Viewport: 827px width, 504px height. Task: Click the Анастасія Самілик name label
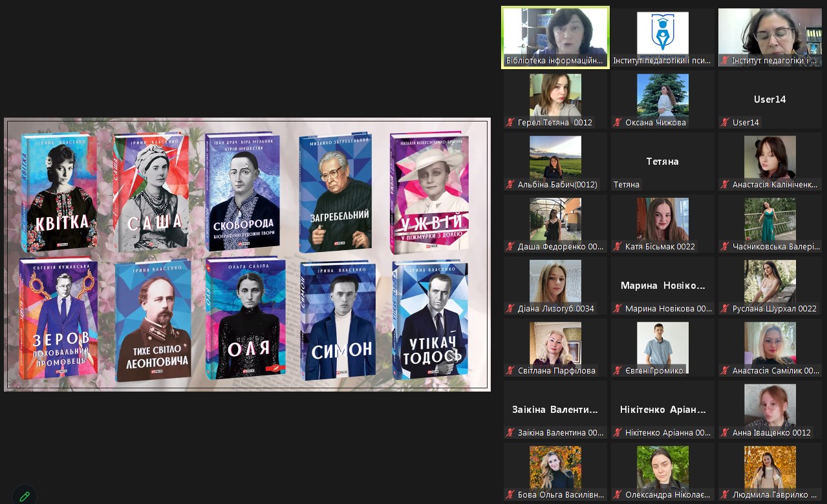(776, 371)
